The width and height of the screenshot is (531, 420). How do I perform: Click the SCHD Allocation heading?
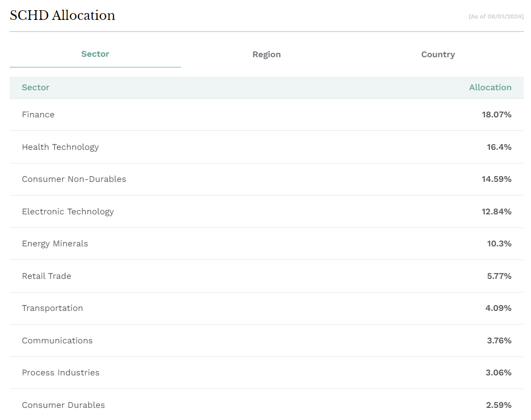point(62,16)
